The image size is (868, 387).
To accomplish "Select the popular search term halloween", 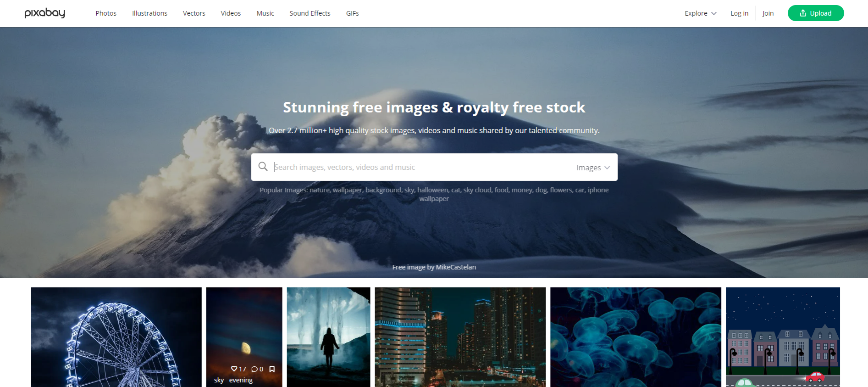I will (x=432, y=190).
